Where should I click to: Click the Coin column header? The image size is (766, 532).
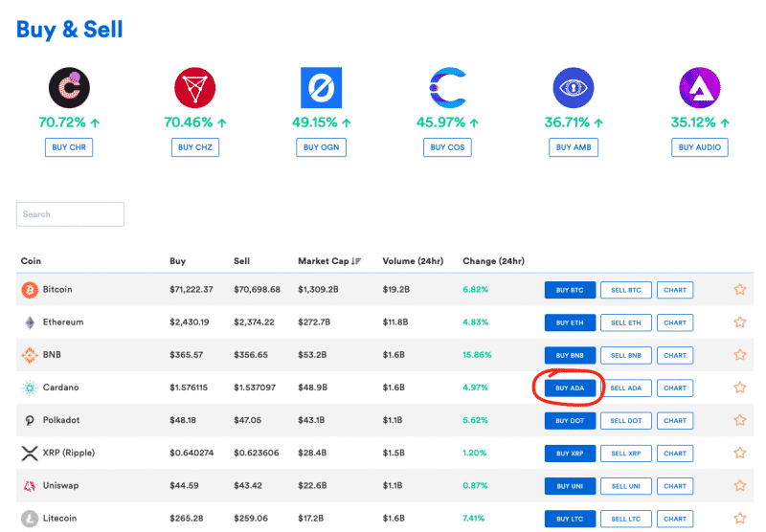click(x=31, y=261)
